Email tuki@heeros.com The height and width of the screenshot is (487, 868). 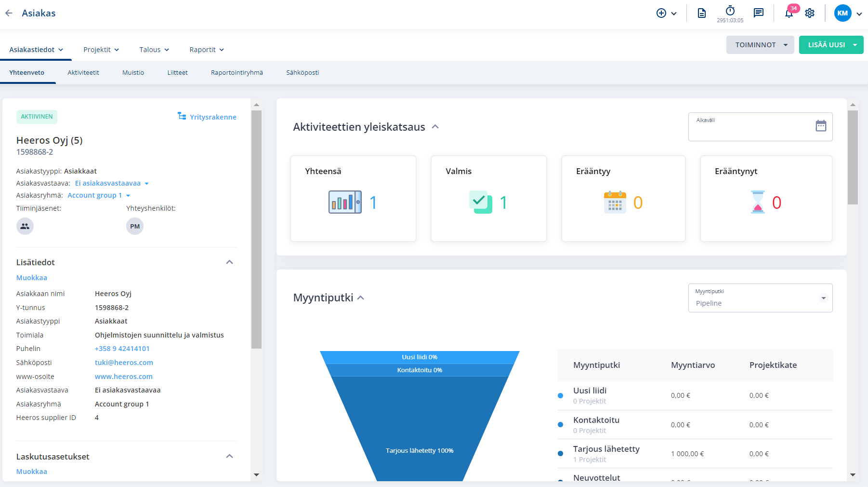click(x=124, y=363)
